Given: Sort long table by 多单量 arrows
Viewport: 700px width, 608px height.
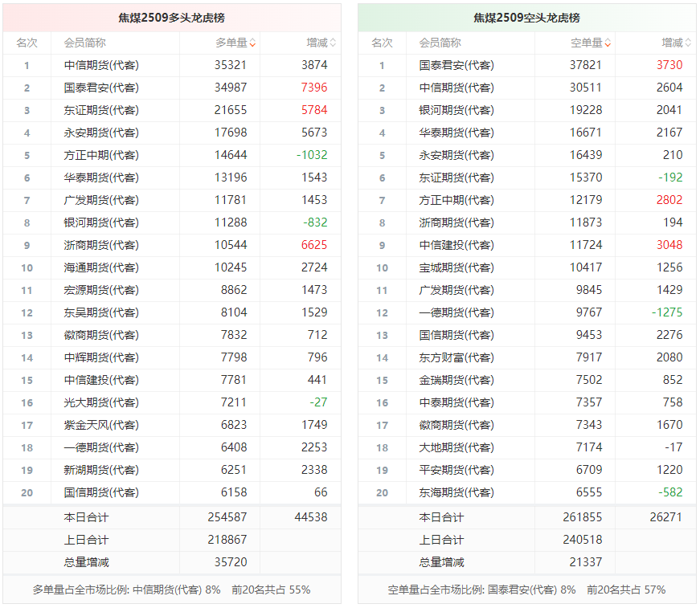Looking at the screenshot, I should [x=252, y=43].
